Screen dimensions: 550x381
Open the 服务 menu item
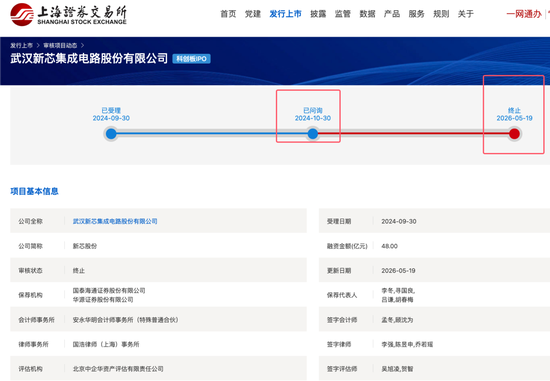pos(416,14)
